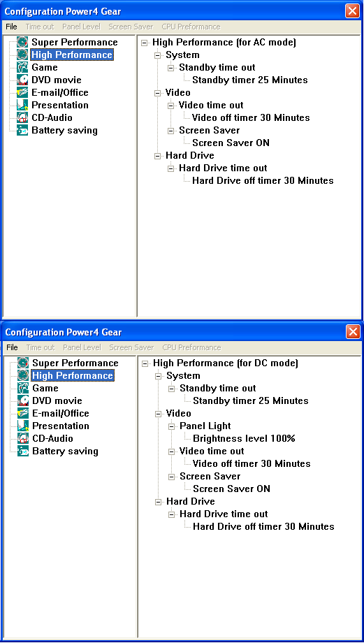The height and width of the screenshot is (643, 364).
Task: Collapse Standby time out in DC mode tree
Action: tap(172, 389)
